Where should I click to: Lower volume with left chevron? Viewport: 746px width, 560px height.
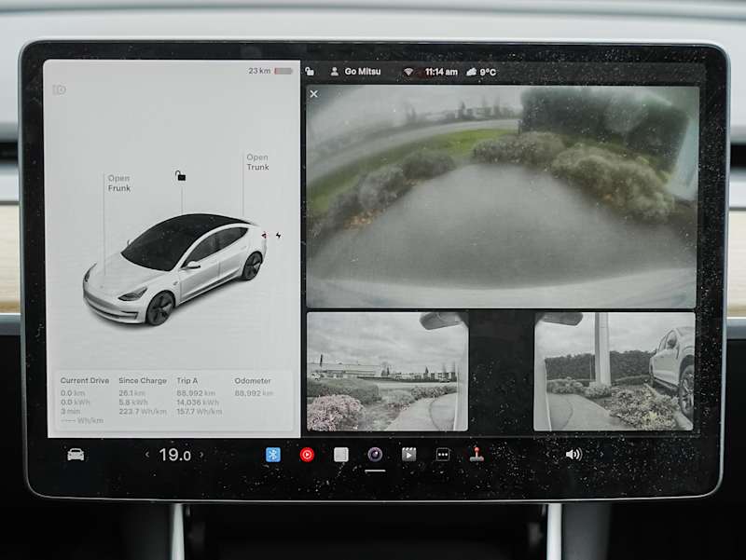tap(548, 455)
